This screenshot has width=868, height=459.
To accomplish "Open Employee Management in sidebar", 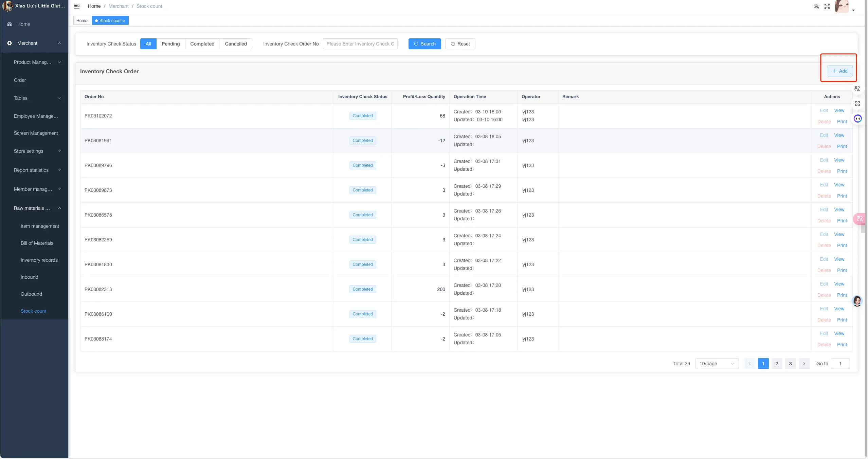I will (34, 116).
